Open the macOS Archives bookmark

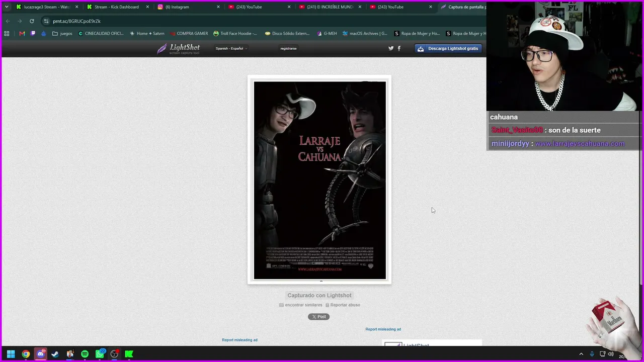(365, 34)
